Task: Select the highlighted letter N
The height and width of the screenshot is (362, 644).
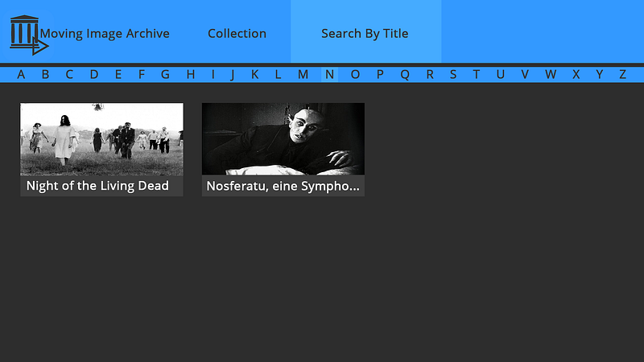Action: (329, 74)
